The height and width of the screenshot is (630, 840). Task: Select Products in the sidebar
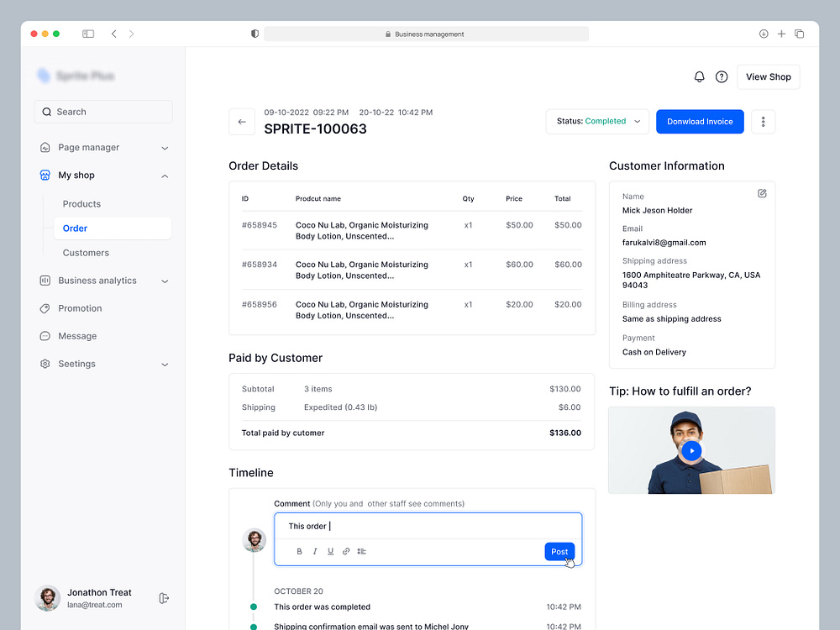tap(81, 203)
